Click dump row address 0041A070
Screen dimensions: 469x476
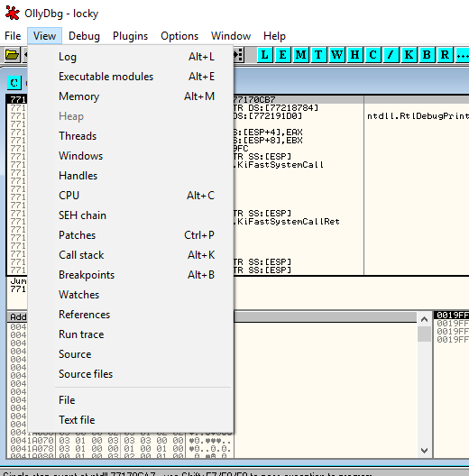pyautogui.click(x=32, y=440)
